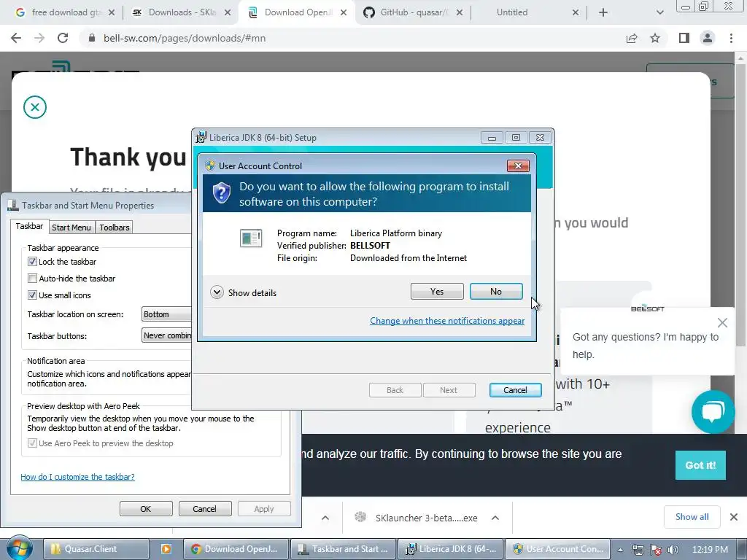
Task: Open Change when these notifications appear
Action: 447,321
